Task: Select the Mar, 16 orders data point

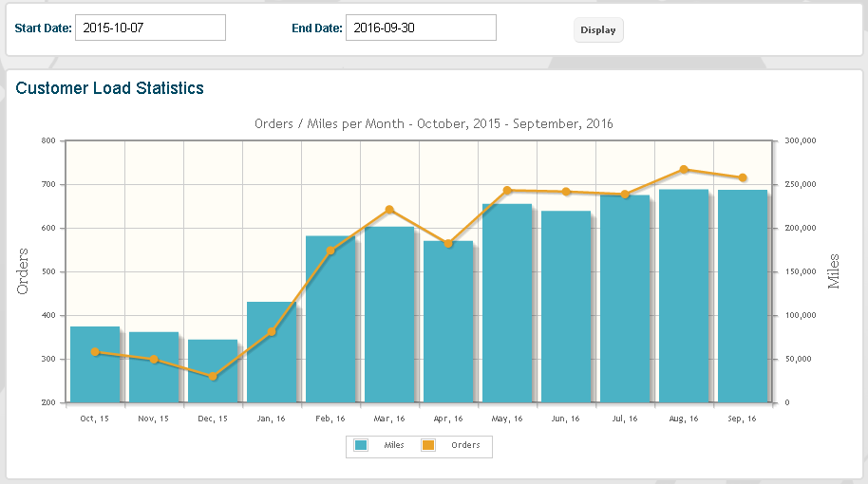Action: 389,210
